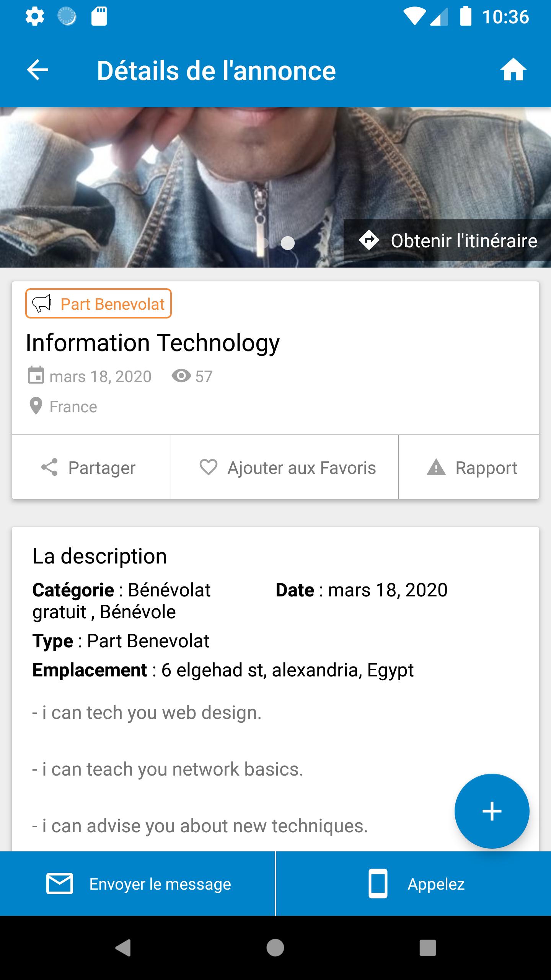The height and width of the screenshot is (980, 551).
Task: Tap the listing photo thumbnail
Action: pyautogui.click(x=275, y=187)
